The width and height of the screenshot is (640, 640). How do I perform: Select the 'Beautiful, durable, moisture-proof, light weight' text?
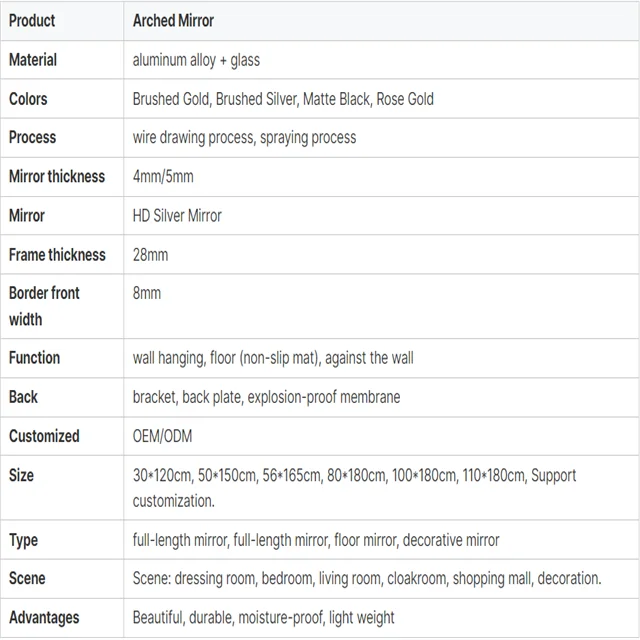pyautogui.click(x=263, y=617)
